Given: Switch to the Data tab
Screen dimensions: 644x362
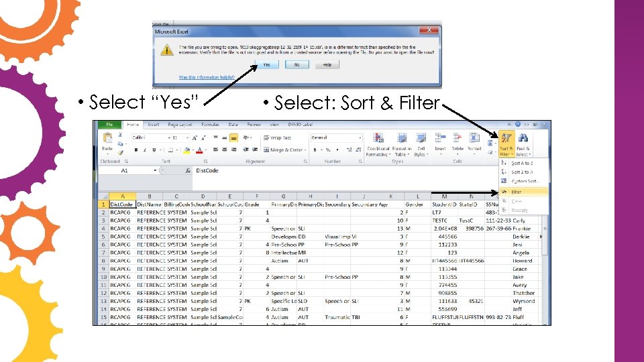Looking at the screenshot, I should [x=233, y=125].
